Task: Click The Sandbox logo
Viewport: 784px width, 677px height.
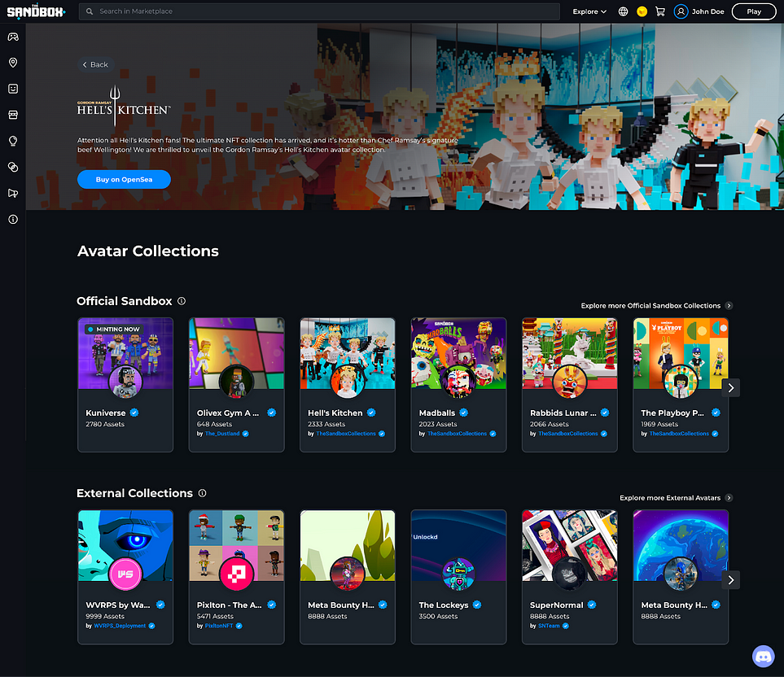Action: point(36,11)
